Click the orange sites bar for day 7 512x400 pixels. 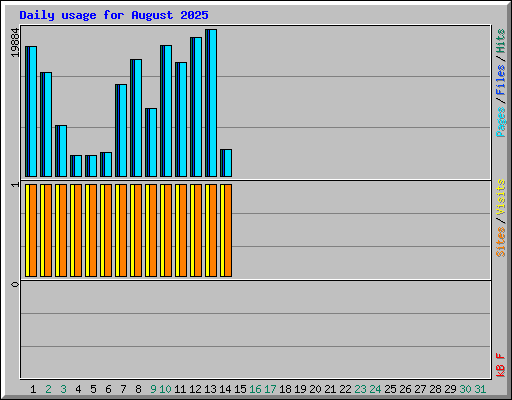coord(123,230)
